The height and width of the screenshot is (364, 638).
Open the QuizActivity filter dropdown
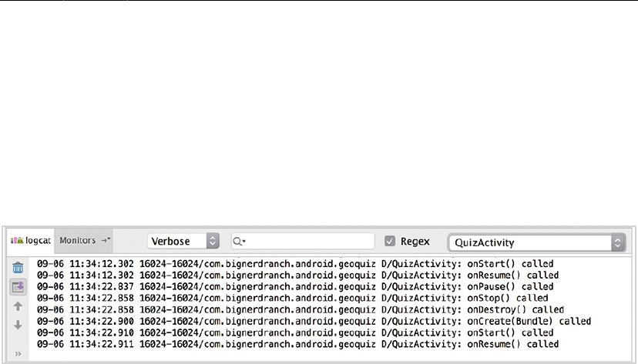(x=536, y=242)
